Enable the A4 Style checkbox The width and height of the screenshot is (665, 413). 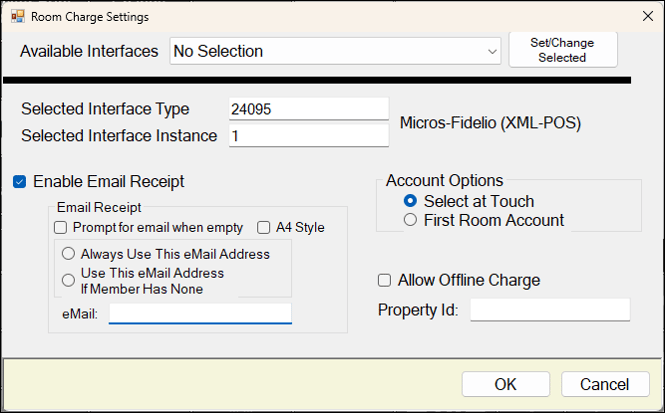tap(264, 228)
